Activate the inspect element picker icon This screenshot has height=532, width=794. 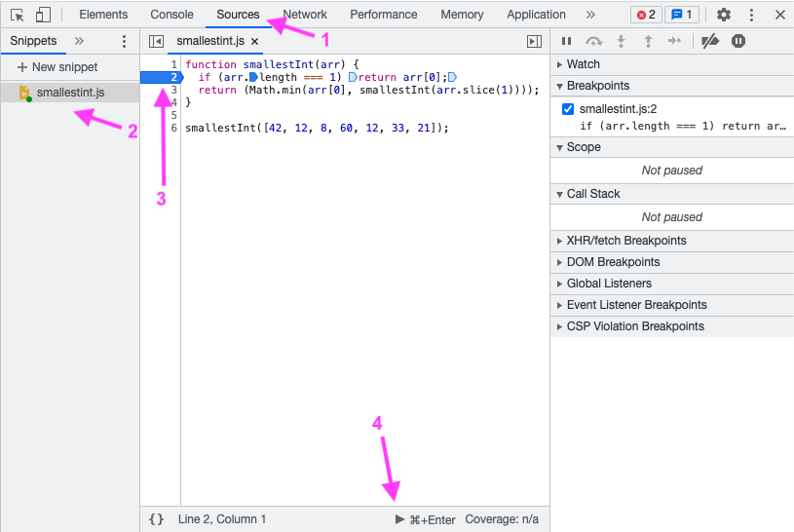18,15
